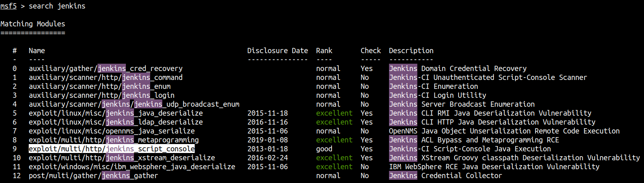The height and width of the screenshot is (183, 644).
Task: Click 'normal' rank of jenkins_cred_recovery row
Action: click(328, 69)
